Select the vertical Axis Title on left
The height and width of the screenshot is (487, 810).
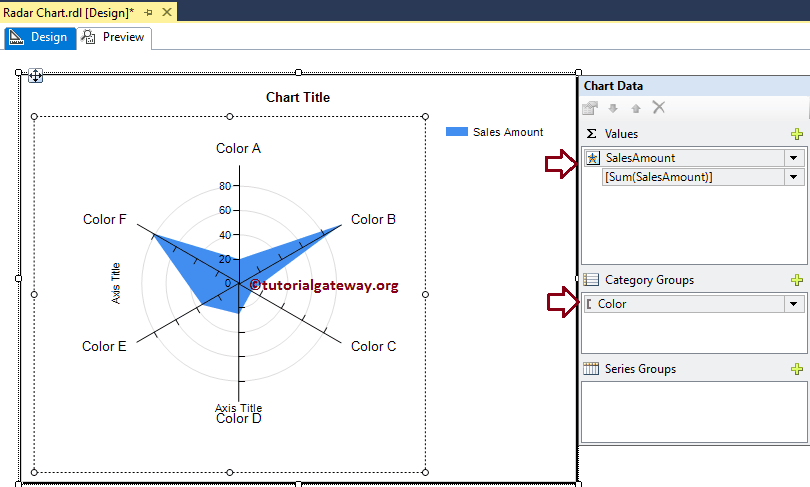116,283
